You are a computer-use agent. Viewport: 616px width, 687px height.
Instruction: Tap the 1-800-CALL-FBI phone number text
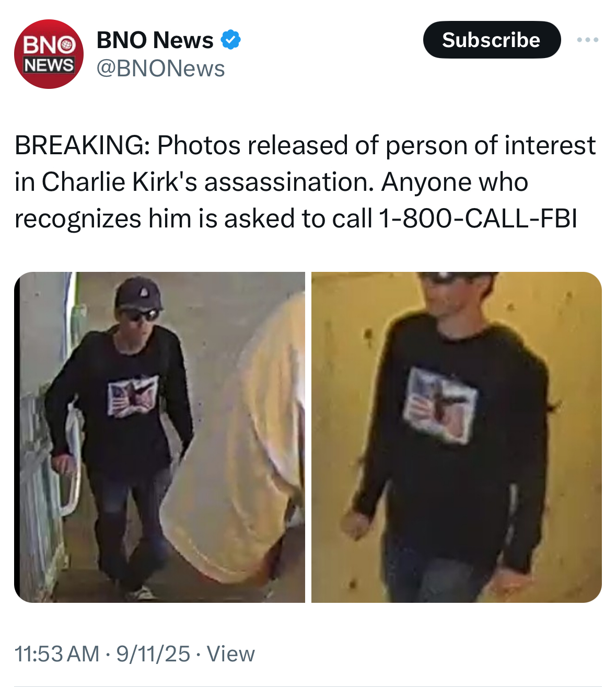point(478,219)
